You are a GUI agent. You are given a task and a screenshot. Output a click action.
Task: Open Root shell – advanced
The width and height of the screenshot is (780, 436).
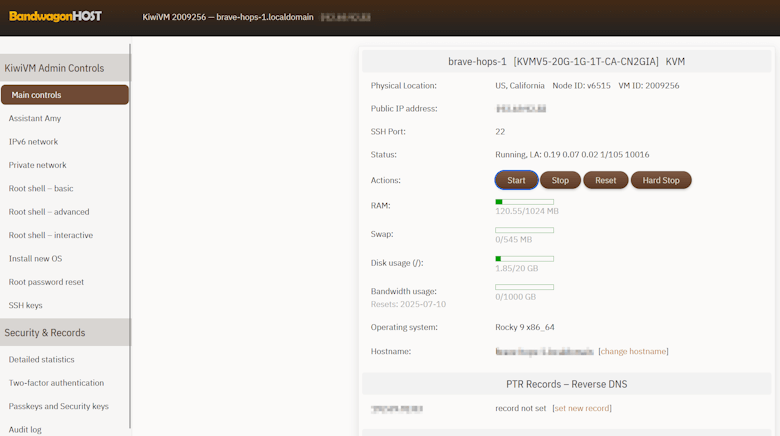pos(49,212)
